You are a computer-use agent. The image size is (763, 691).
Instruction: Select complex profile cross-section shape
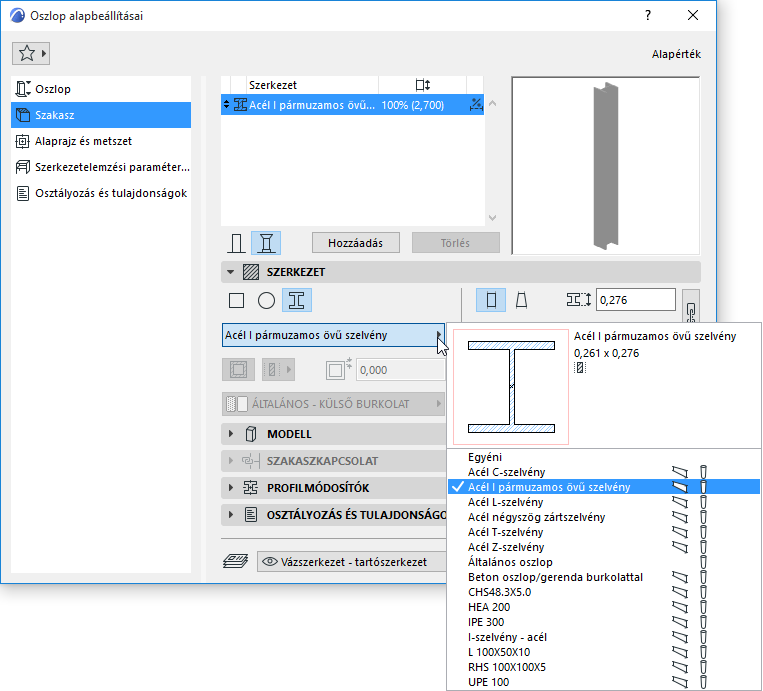(297, 300)
